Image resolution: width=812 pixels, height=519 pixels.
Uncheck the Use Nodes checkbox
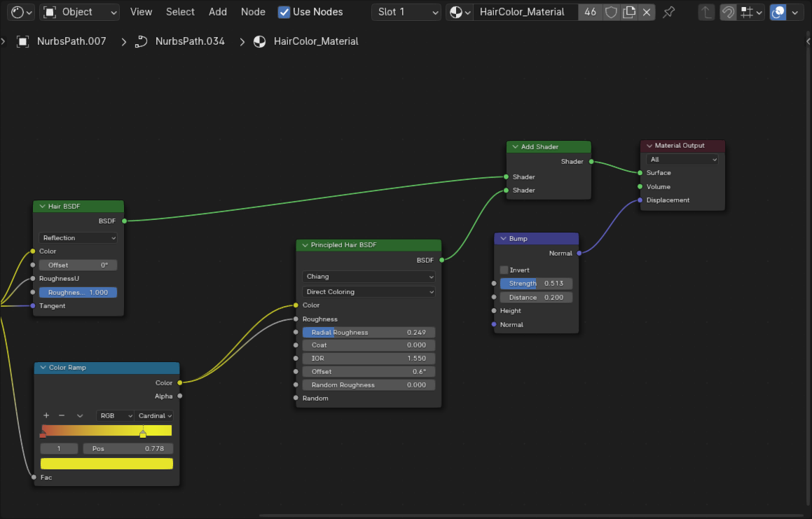pos(284,12)
